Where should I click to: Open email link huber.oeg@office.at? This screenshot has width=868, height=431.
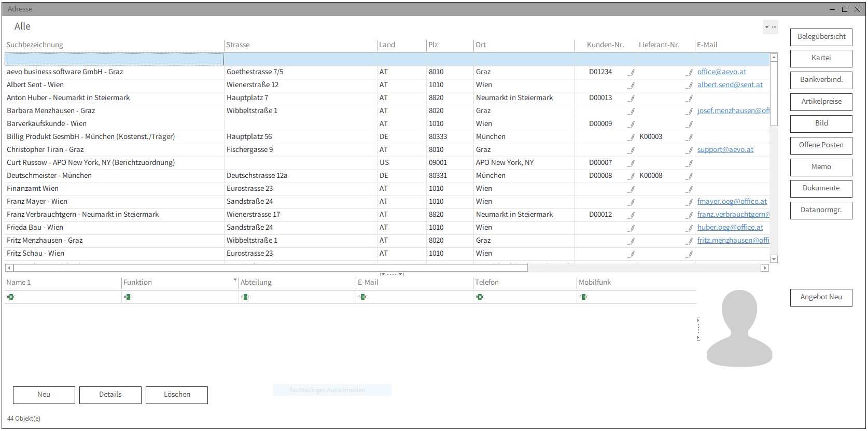tap(730, 228)
